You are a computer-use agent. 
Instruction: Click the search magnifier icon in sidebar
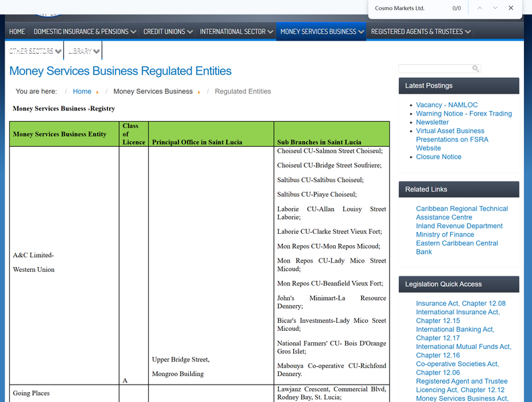pyautogui.click(x=475, y=69)
